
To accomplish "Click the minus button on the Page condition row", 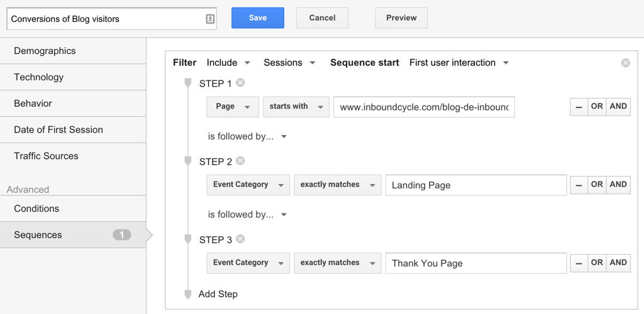I will pos(579,107).
